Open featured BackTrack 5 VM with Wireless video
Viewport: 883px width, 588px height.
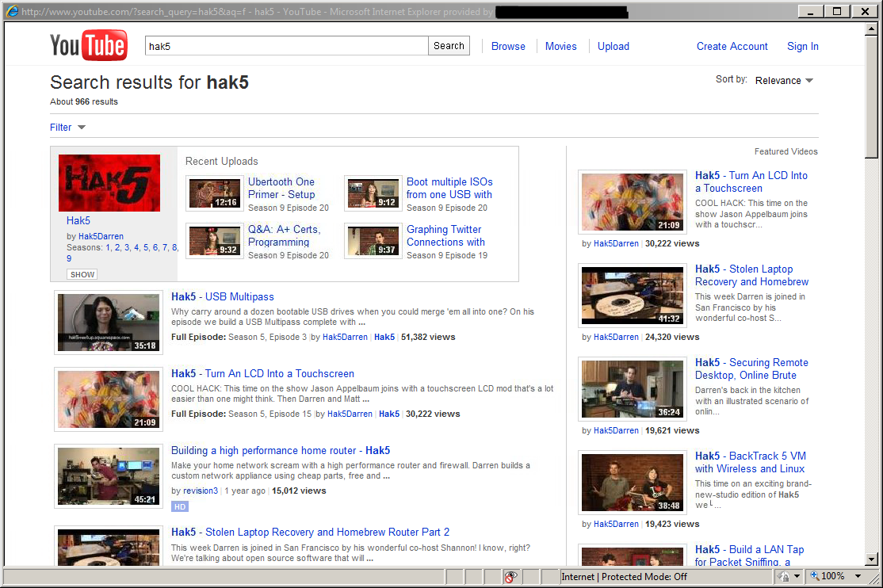pos(750,463)
